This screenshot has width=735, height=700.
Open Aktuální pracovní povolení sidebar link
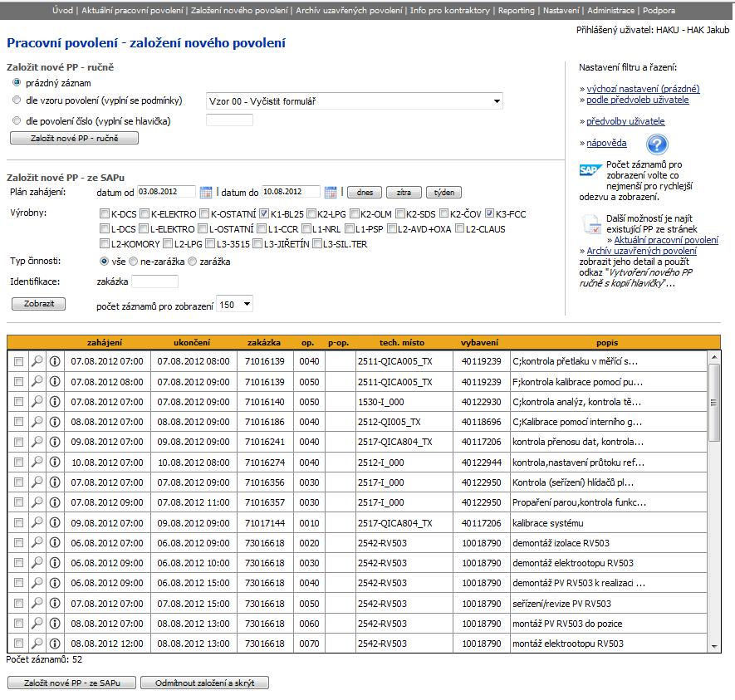(666, 240)
